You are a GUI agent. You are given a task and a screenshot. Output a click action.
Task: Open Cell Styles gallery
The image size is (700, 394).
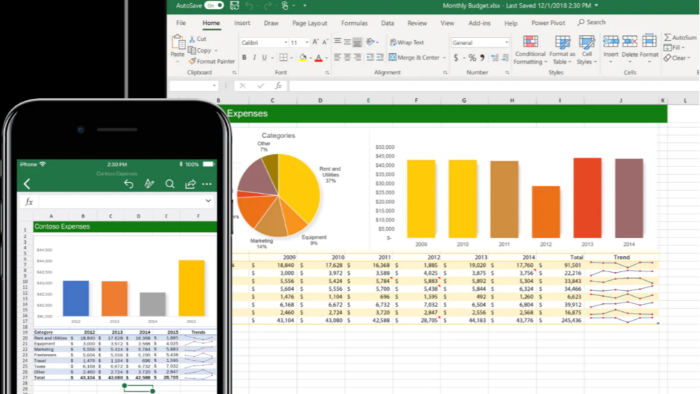[x=587, y=50]
